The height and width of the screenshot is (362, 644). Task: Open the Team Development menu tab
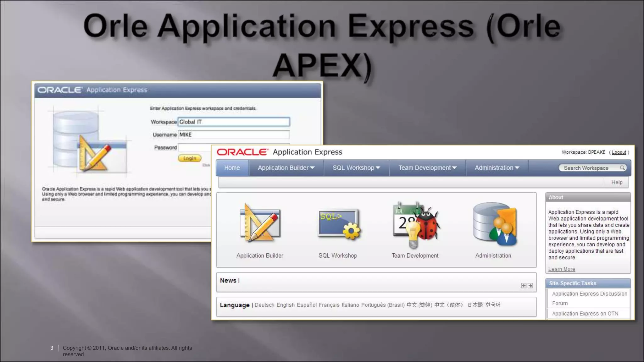tap(428, 168)
